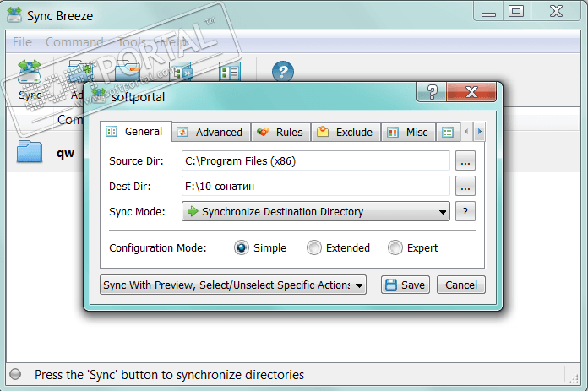Open the Advanced tab
588x391 pixels.
[x=211, y=132]
